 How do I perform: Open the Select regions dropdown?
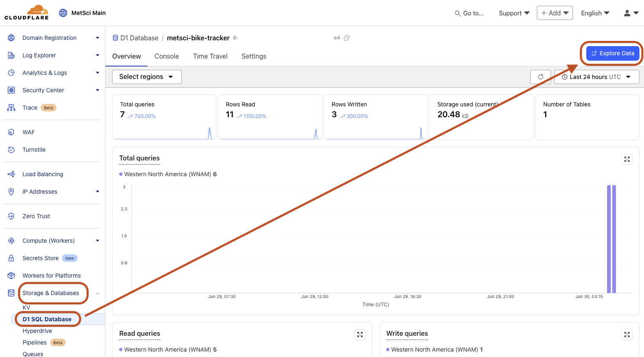(x=147, y=76)
